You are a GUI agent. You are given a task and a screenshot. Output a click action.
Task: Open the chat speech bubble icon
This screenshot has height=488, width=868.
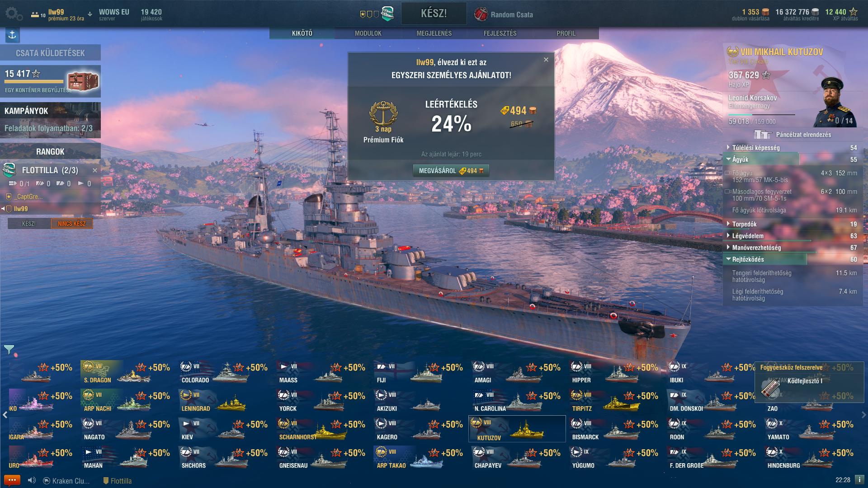[x=12, y=480]
